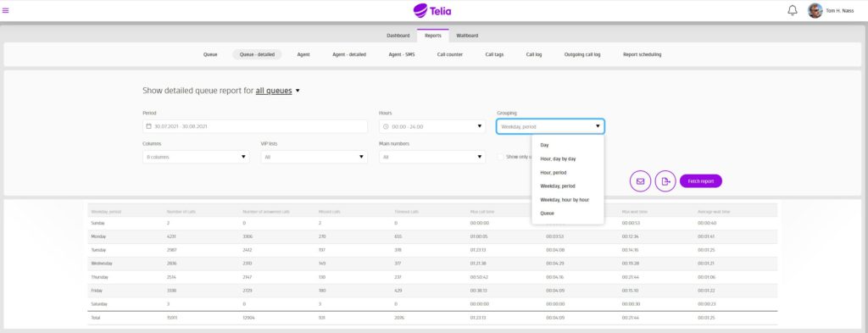868x333 pixels.
Task: Open the Outgoing call log report
Action: (582, 55)
